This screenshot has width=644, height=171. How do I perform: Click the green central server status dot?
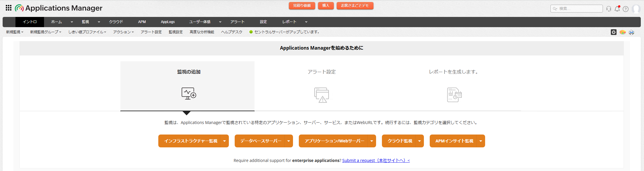point(251,32)
